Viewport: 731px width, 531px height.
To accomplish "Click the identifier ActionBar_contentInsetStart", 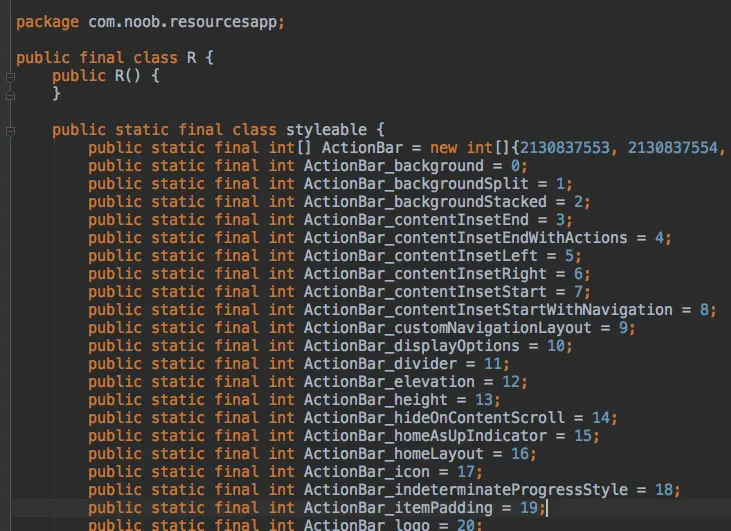I will pyautogui.click(x=425, y=292).
